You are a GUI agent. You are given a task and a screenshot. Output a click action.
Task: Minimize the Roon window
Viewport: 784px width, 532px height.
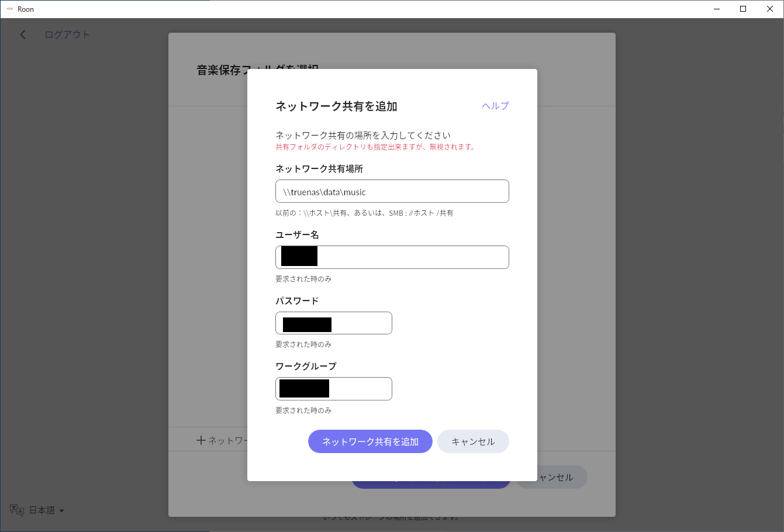click(717, 9)
